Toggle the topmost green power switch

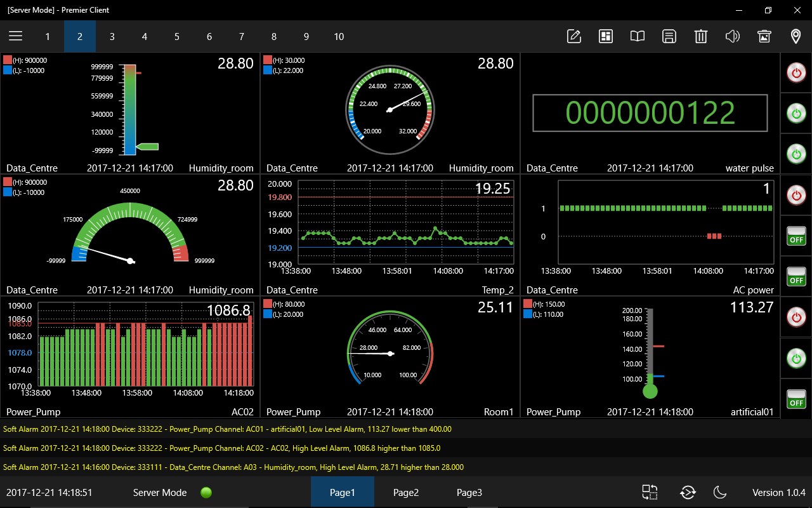(x=796, y=114)
